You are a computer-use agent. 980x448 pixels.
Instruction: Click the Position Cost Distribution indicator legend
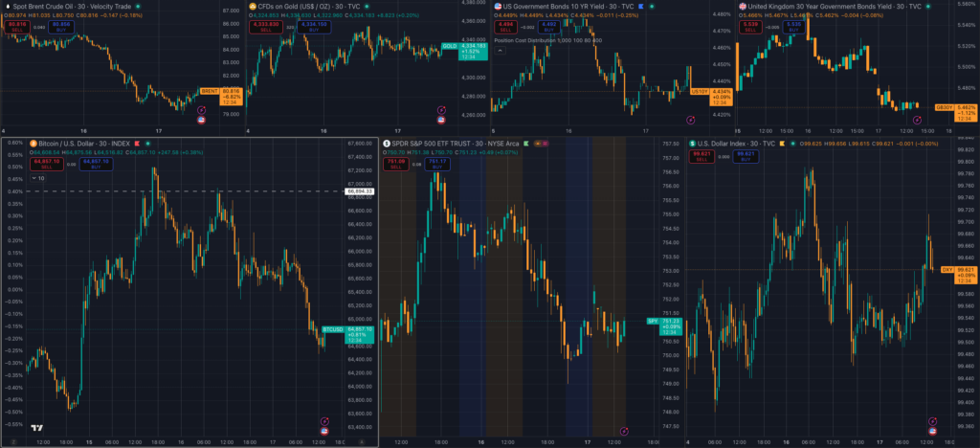[548, 40]
